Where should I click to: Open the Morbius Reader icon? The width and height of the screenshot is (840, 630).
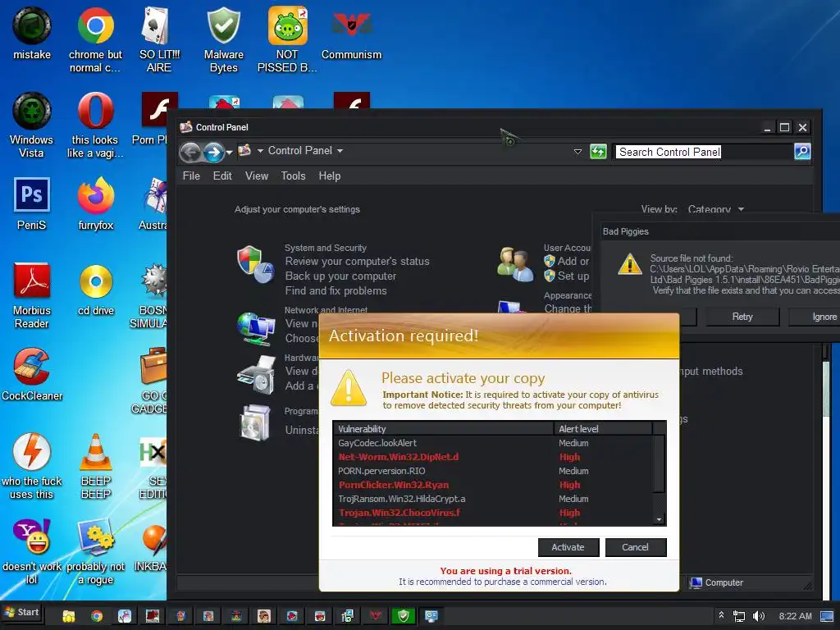click(x=32, y=295)
